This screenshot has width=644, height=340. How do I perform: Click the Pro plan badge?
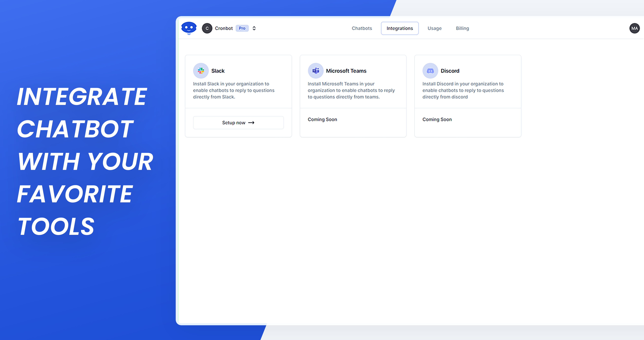[242, 28]
